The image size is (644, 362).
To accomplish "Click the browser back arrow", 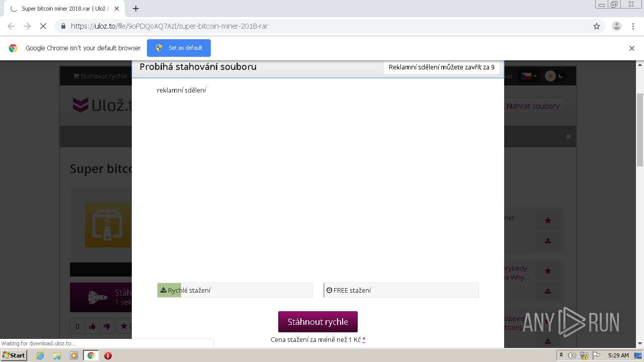I will (11, 26).
